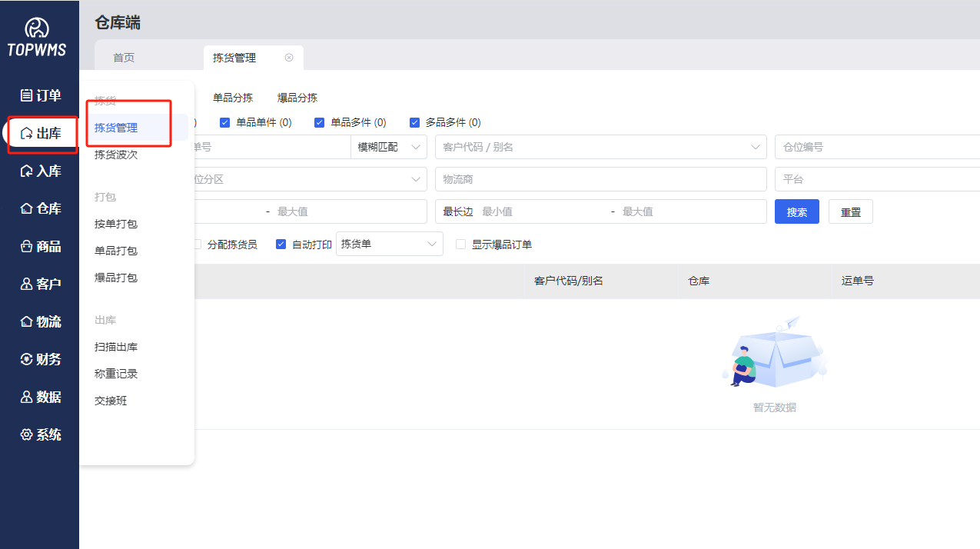The width and height of the screenshot is (980, 549).
Task: Uncheck the 单品单件 checkbox
Action: (x=225, y=122)
